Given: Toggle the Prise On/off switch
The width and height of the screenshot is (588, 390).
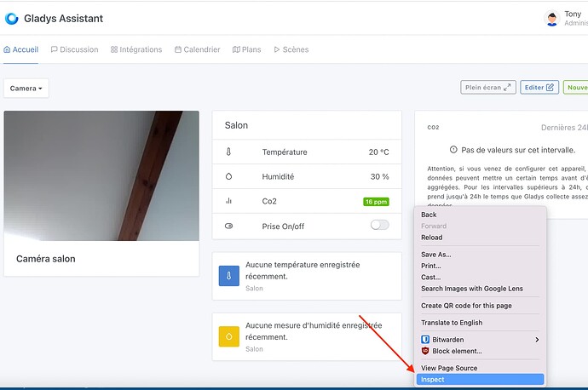Looking at the screenshot, I should (379, 226).
